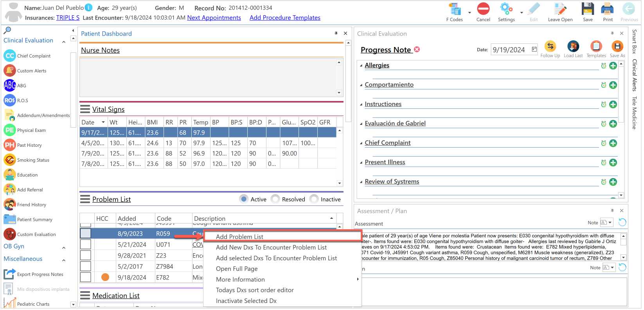Click the Load Last icon
The width and height of the screenshot is (644, 310).
point(573,47)
